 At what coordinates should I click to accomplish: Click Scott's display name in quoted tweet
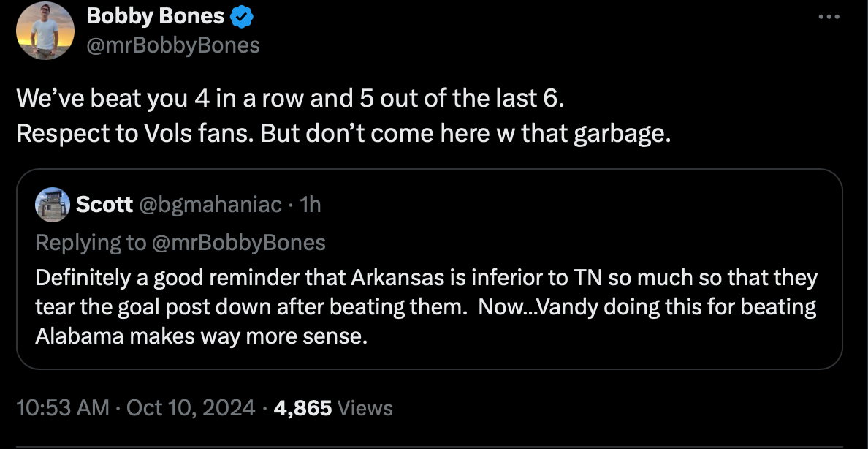tap(104, 205)
